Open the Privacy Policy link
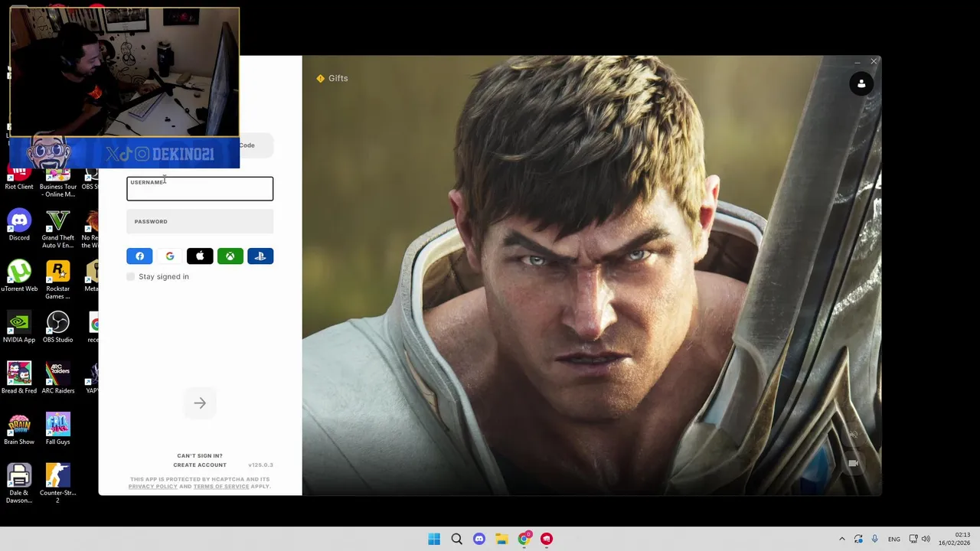The image size is (980, 551). pos(152,487)
